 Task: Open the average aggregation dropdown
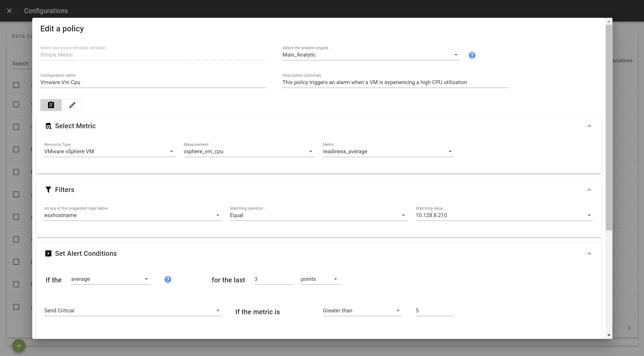[110, 279]
